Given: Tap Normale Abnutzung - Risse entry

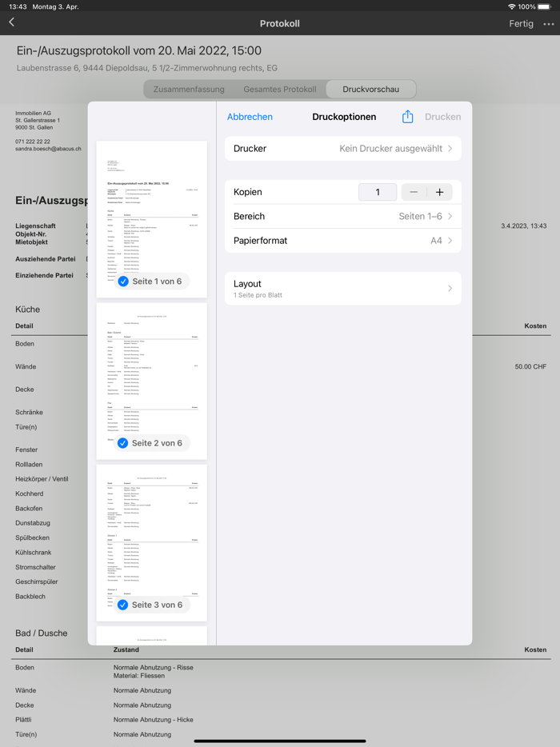Looking at the screenshot, I should tap(153, 668).
